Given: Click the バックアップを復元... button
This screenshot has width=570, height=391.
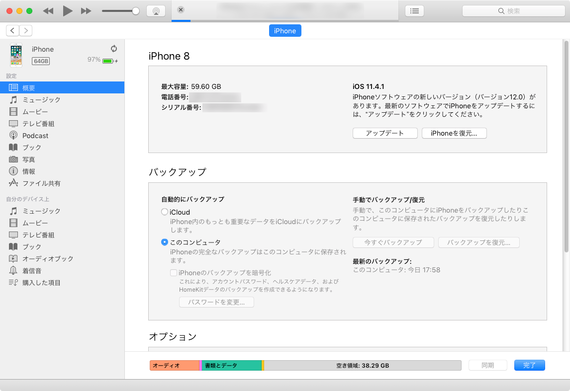Looking at the screenshot, I should pos(479,242).
